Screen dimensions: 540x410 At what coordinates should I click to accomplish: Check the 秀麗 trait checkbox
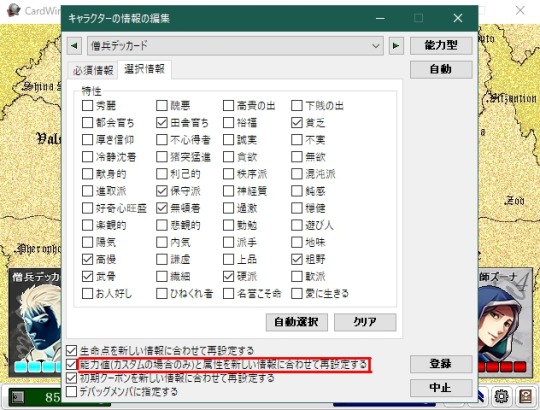click(x=87, y=105)
